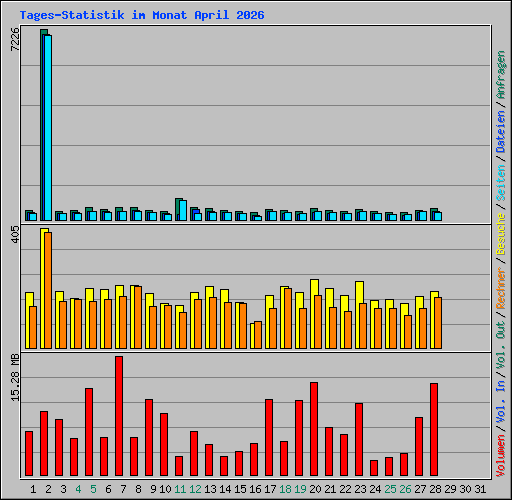
Task: Click day label 30 on the x-axis
Action: 465,489
